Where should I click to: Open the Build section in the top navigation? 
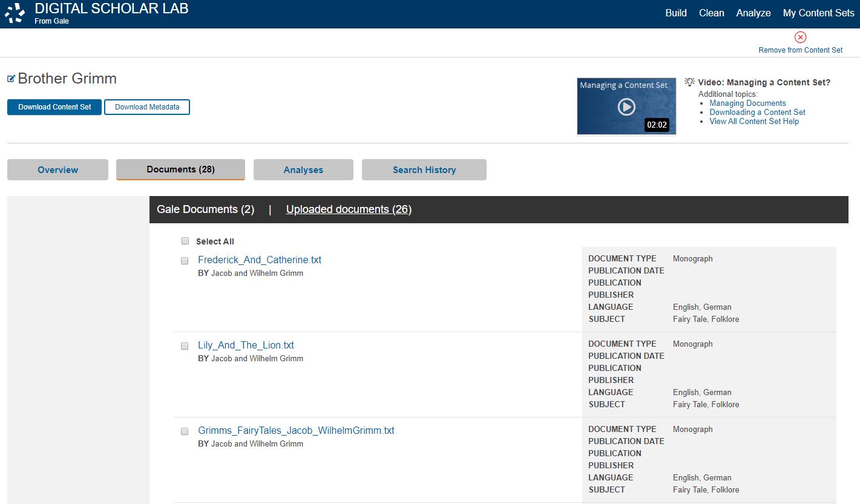pos(676,13)
